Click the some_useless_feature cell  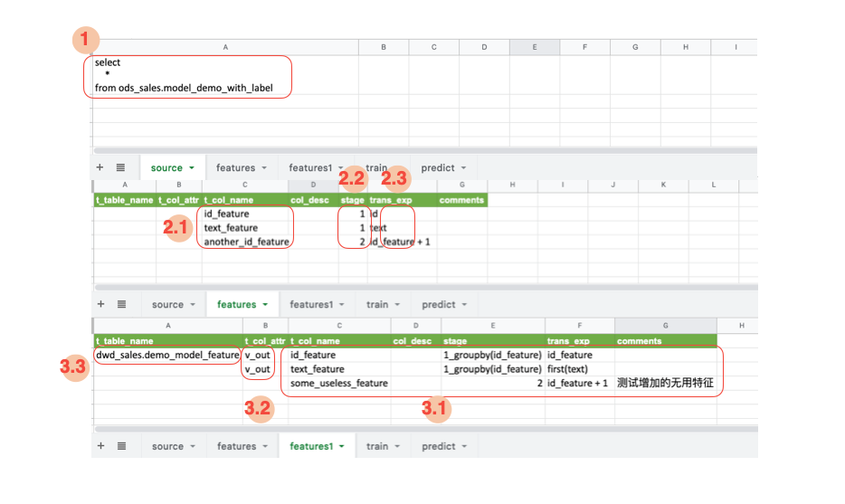coord(338,384)
